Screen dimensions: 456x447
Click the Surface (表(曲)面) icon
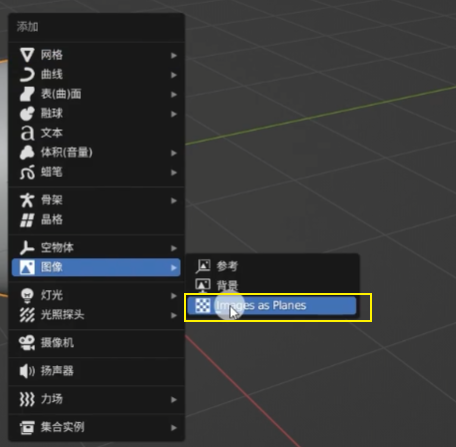[x=27, y=94]
